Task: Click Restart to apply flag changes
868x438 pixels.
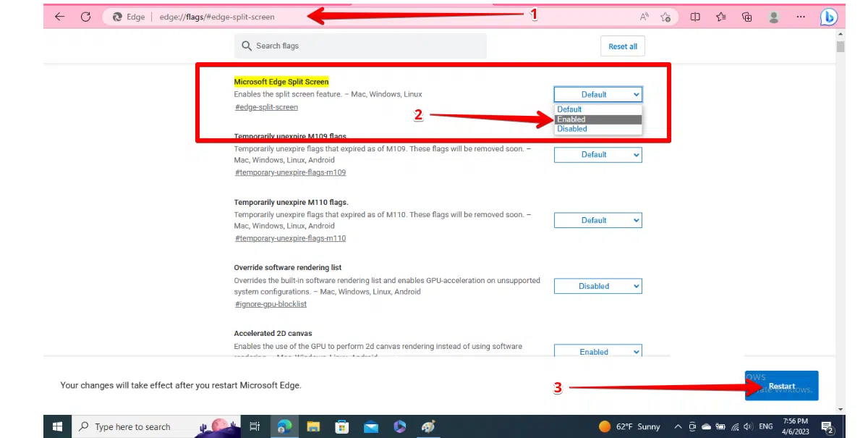Action: [x=782, y=386]
